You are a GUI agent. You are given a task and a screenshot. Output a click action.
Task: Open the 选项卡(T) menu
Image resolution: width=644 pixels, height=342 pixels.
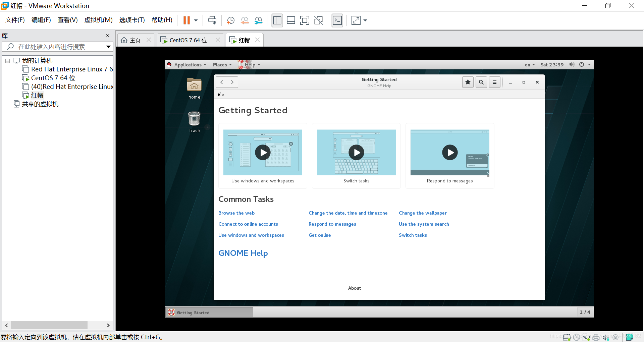coord(132,20)
